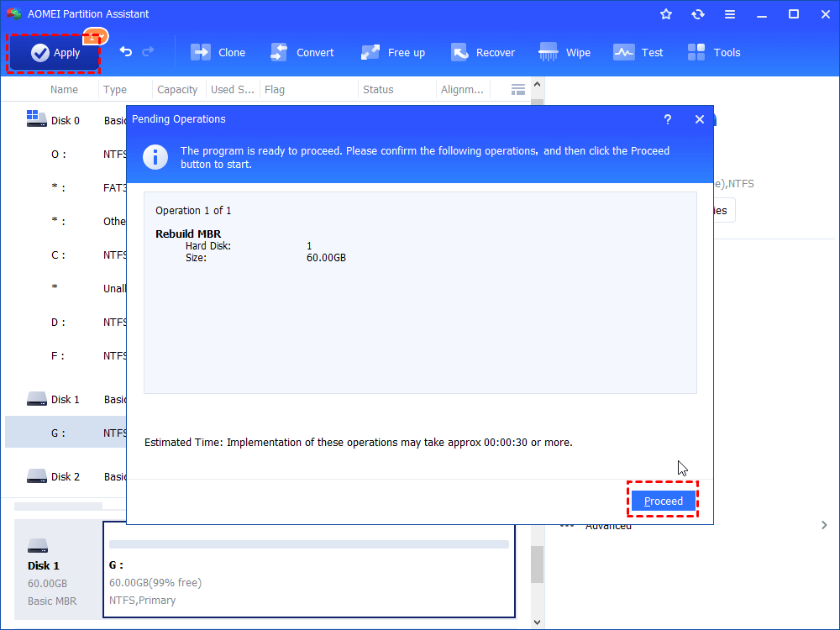Click the Flag column header
This screenshot has width=840, height=630.
click(x=275, y=90)
